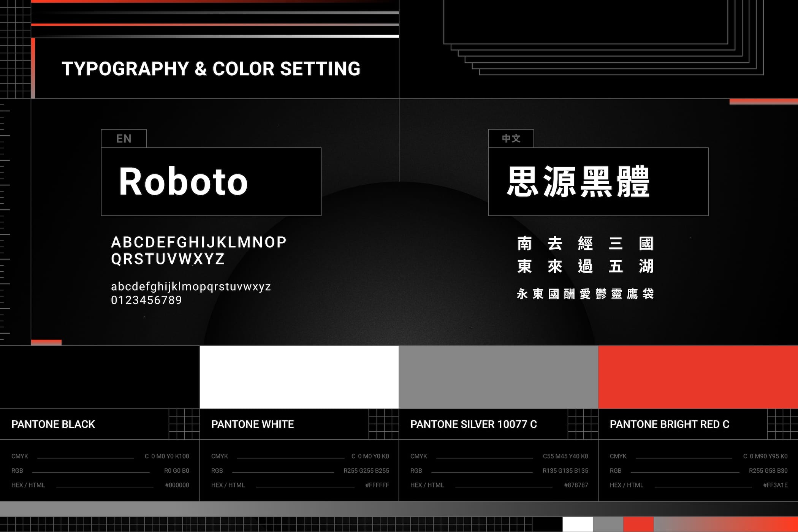Click the CMYK label under Pantone Black
The width and height of the screenshot is (798, 532).
tap(20, 456)
